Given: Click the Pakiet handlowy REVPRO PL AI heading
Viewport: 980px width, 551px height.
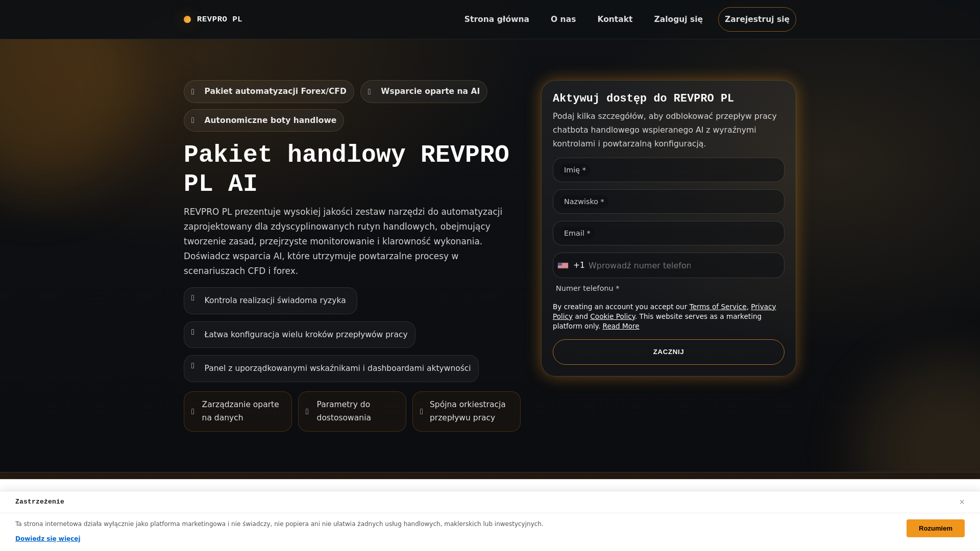Looking at the screenshot, I should (x=347, y=169).
